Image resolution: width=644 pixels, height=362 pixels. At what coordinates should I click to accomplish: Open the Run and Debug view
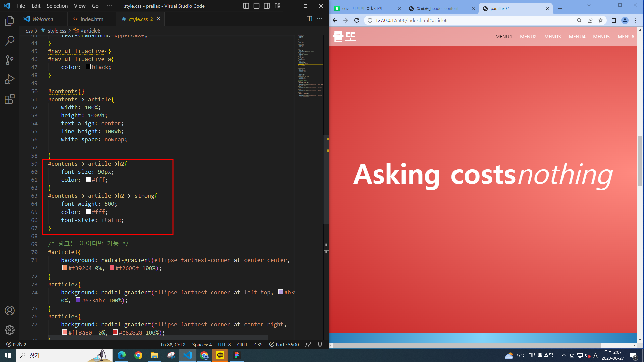click(10, 79)
